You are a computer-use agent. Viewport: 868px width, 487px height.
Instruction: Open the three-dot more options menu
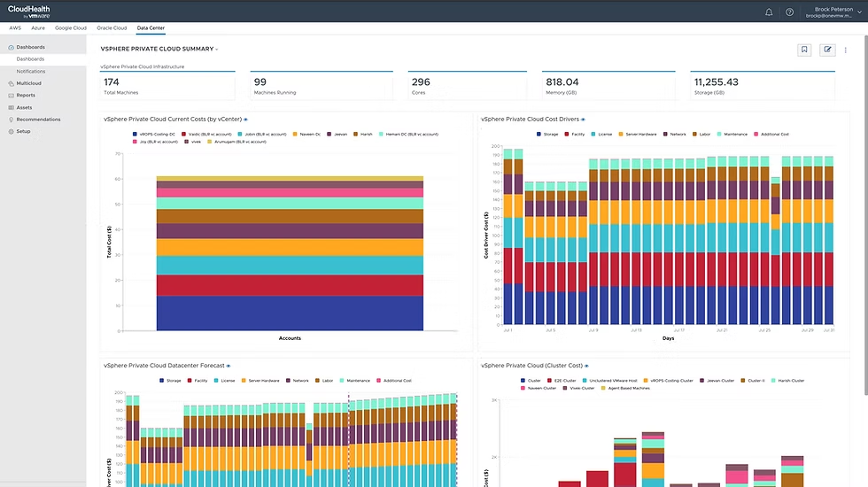pyautogui.click(x=846, y=50)
